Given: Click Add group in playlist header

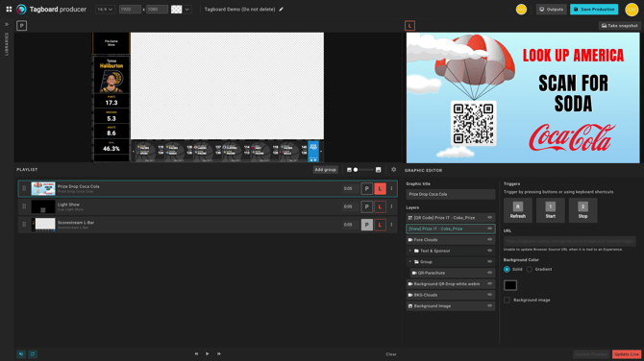Looking at the screenshot, I should tap(325, 169).
